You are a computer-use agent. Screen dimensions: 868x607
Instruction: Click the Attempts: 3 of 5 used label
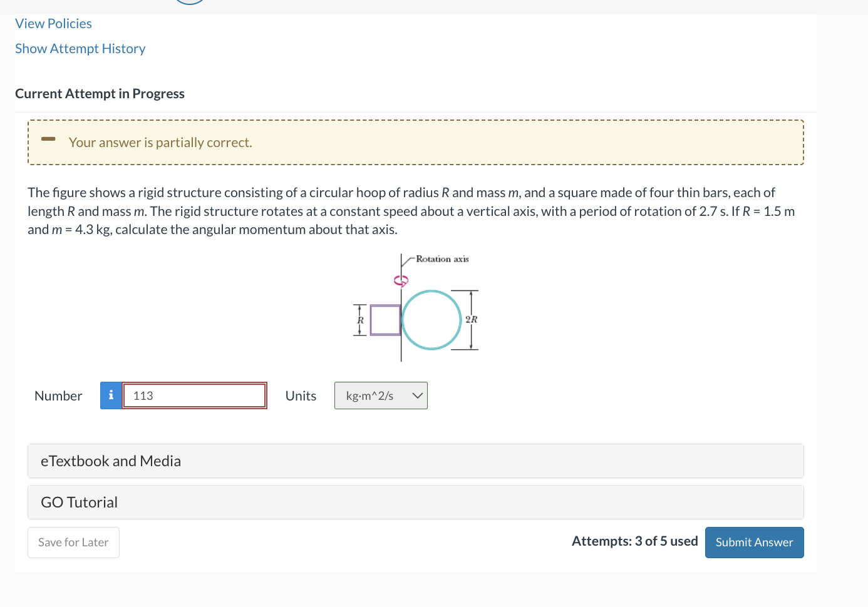click(634, 541)
